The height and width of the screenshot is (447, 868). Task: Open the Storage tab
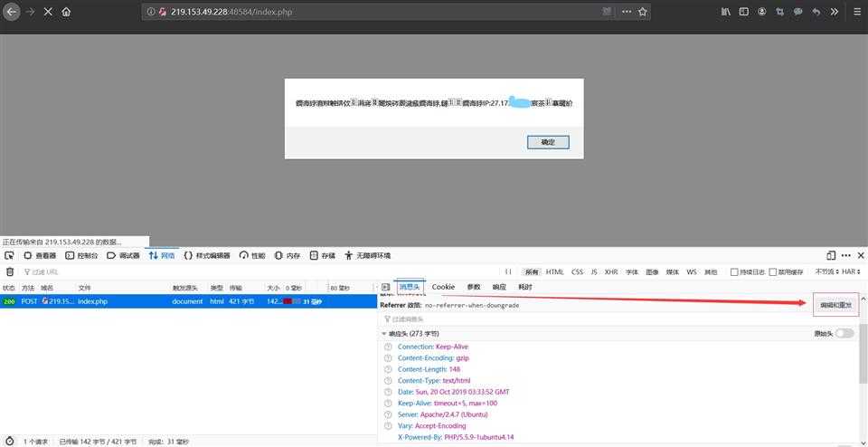[x=323, y=255]
